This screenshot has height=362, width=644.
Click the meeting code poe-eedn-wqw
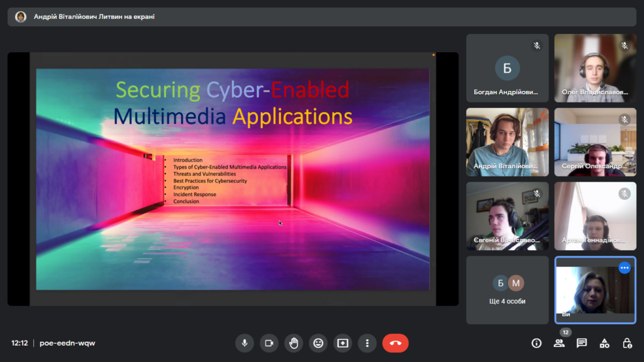[x=67, y=343]
